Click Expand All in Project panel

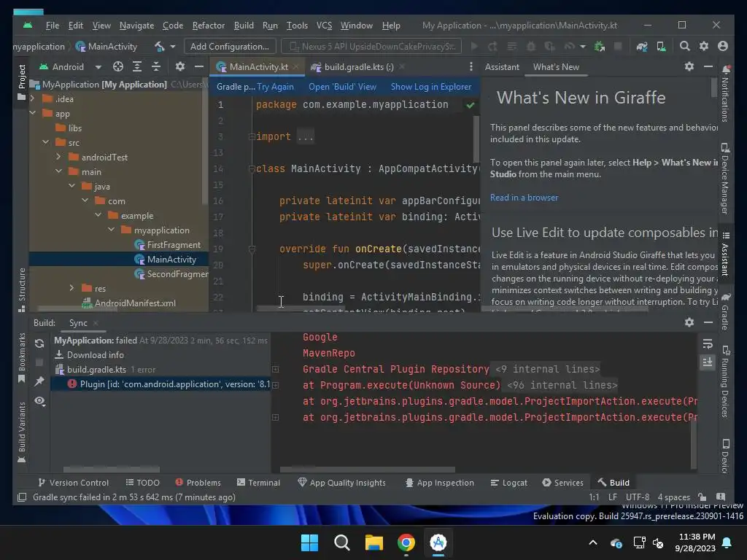[136, 66]
